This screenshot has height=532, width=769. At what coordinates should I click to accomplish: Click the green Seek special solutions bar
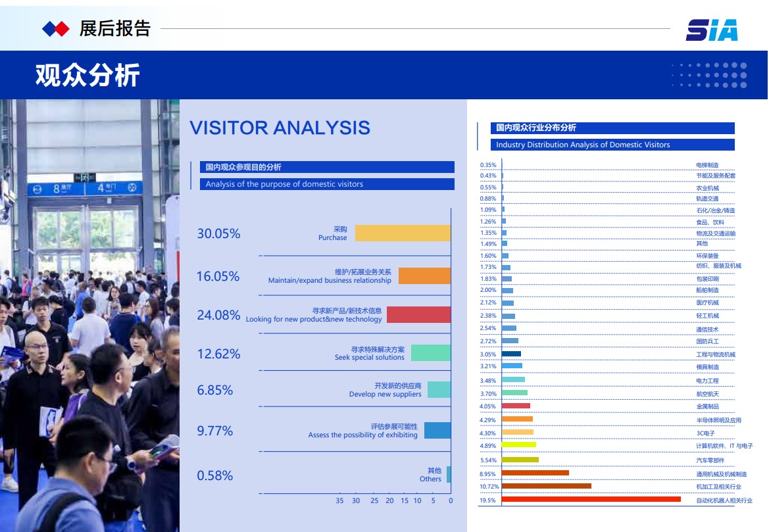(x=430, y=353)
